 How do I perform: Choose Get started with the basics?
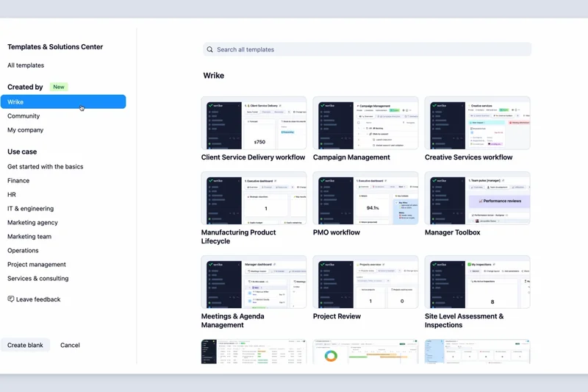pos(45,167)
